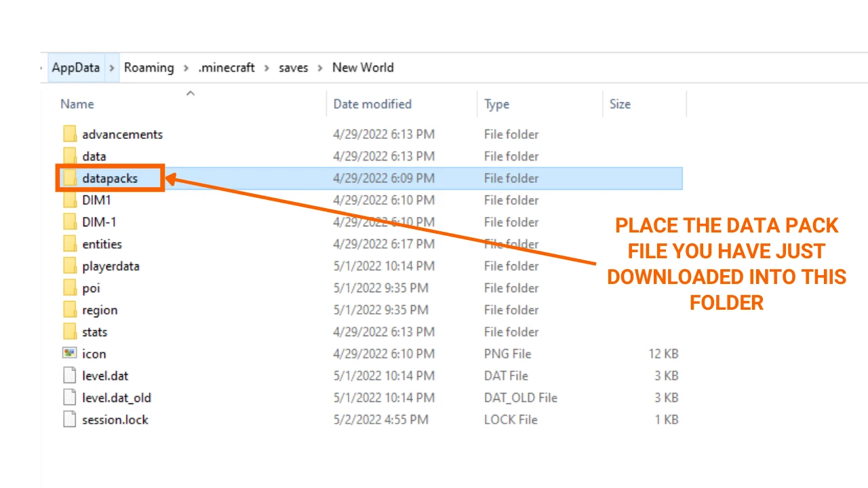The height and width of the screenshot is (488, 868).
Task: Select the datapacks folder icon
Action: 69,178
